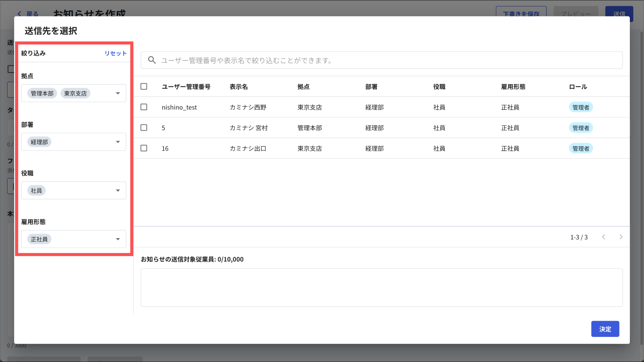644x362 pixels.
Task: Check the カミナシ 宮村 row checkbox
Action: coord(144,128)
